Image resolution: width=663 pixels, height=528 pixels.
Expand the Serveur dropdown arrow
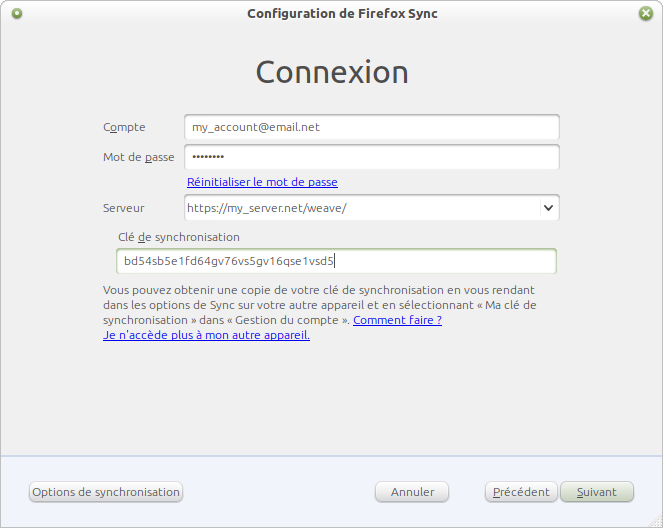pos(548,208)
